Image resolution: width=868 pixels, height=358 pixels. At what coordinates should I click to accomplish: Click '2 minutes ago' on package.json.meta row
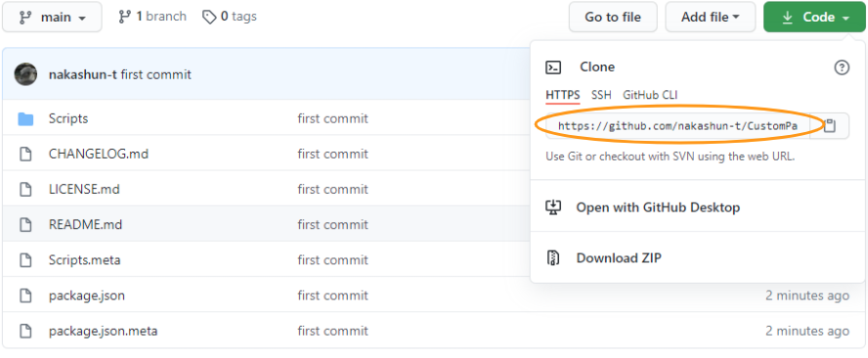pos(807,332)
